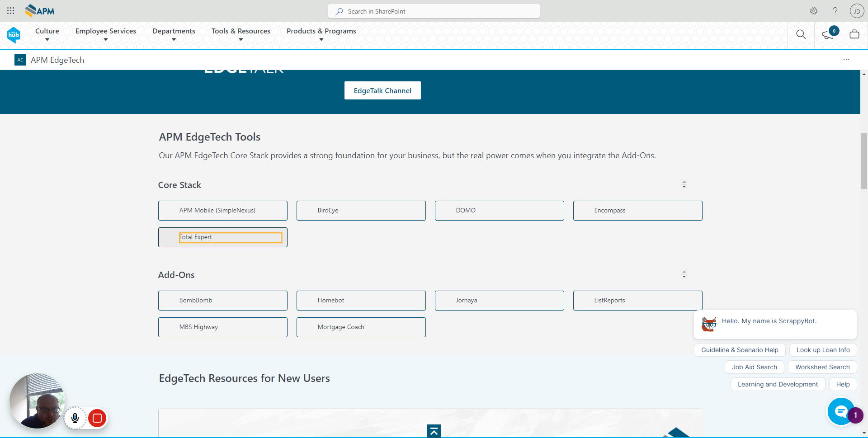The height and width of the screenshot is (438, 868).
Task: Expand the Employee Services menu
Action: coord(106,35)
